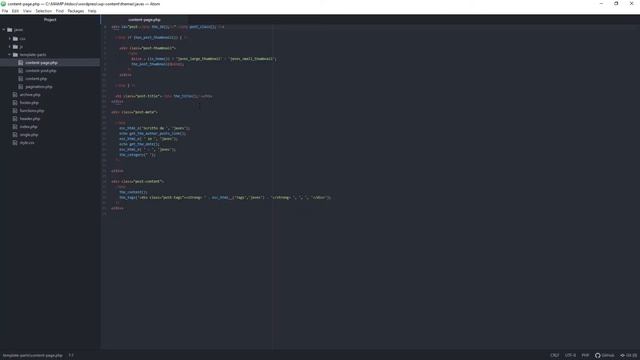The image size is (640, 360).
Task: Open content-post.php from the tree
Action: 41,71
